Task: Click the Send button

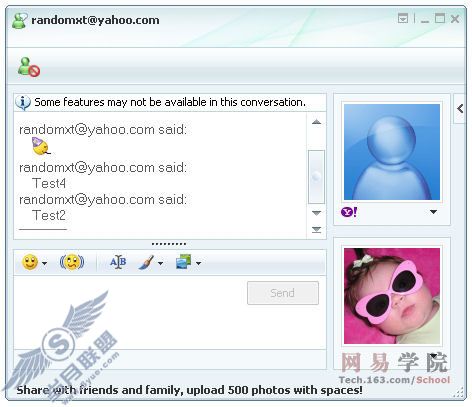Action: coord(283,293)
